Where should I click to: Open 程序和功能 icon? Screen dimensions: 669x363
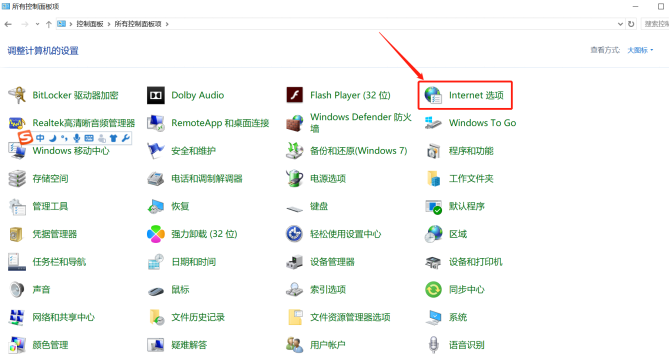tap(433, 151)
